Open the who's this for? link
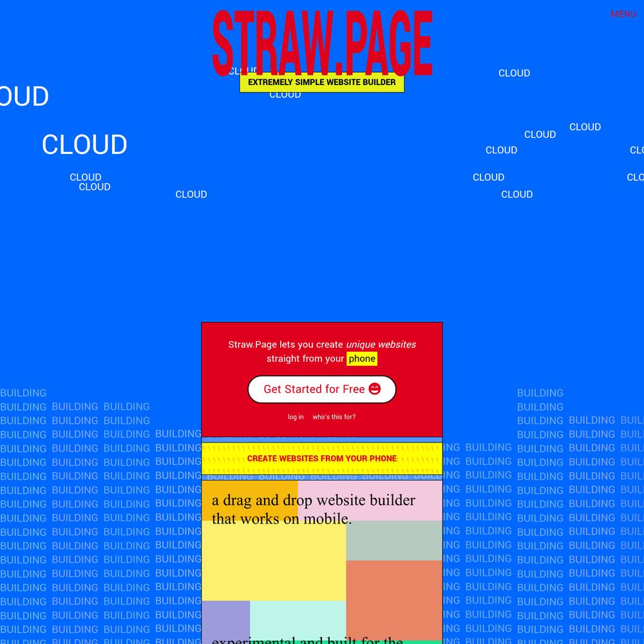644x644 pixels. click(334, 417)
